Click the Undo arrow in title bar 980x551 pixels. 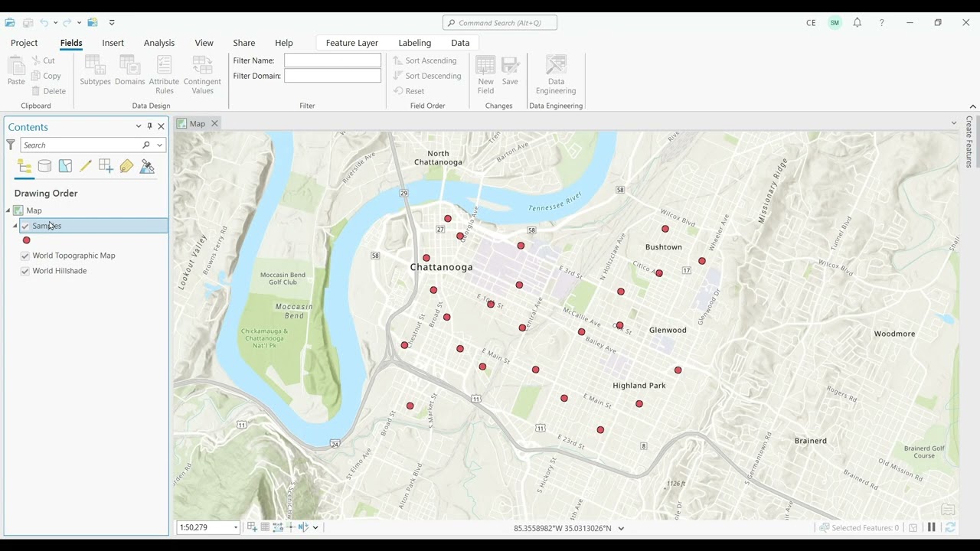click(x=44, y=23)
